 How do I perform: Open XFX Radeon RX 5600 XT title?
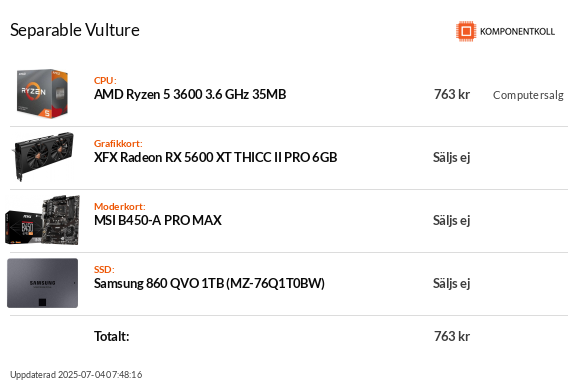point(216,158)
